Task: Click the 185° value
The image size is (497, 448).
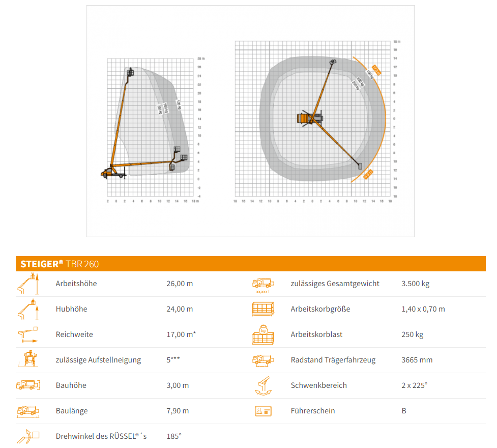Action: tap(174, 436)
